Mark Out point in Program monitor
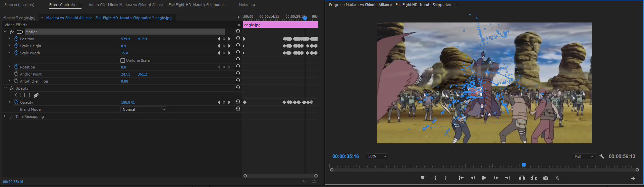 pos(446,178)
